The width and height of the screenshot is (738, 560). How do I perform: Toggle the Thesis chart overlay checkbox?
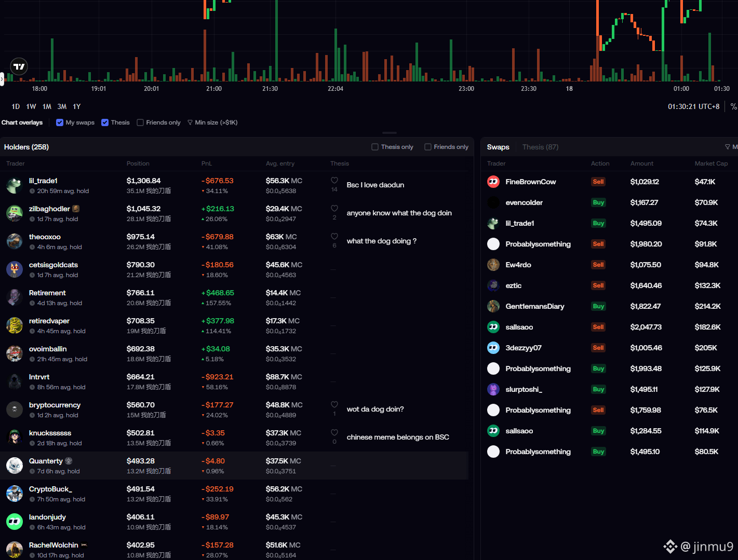pos(105,122)
